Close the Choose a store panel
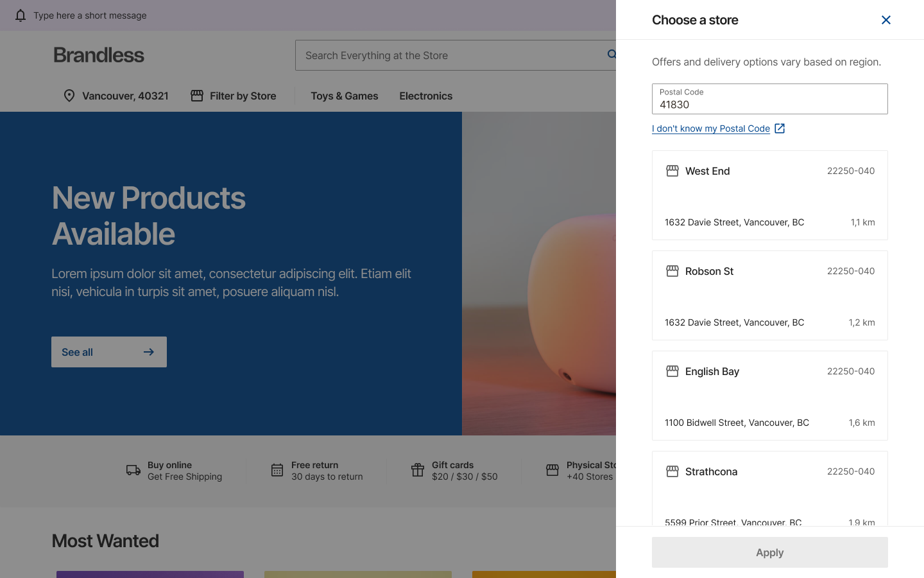This screenshot has height=578, width=924. (886, 20)
